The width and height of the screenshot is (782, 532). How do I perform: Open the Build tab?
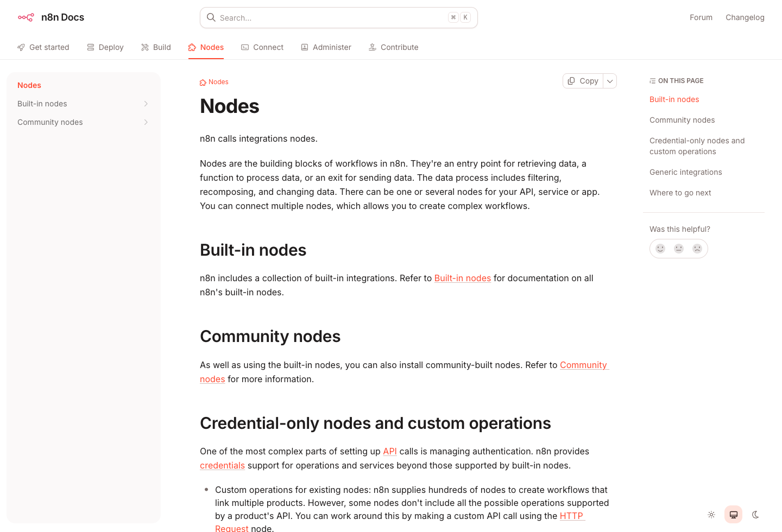156,47
